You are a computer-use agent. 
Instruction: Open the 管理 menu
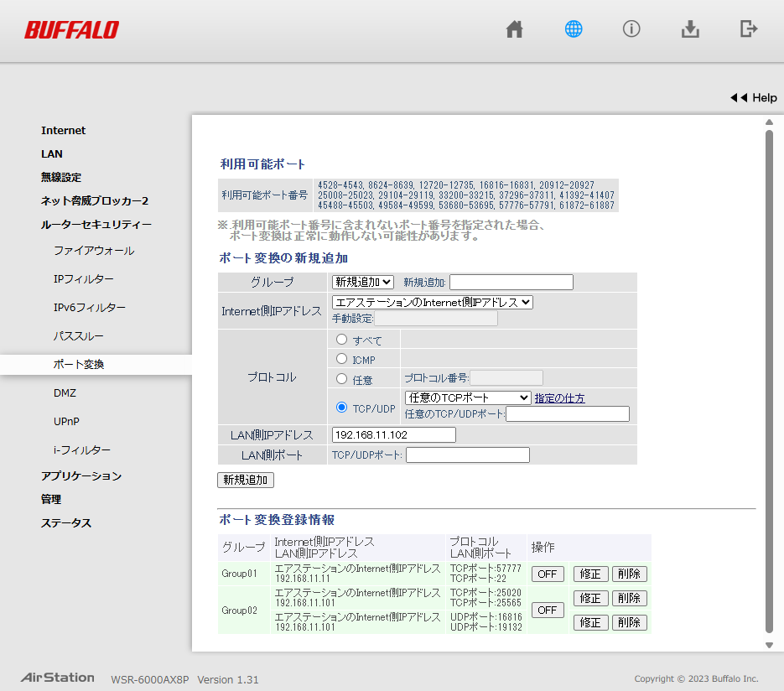[51, 499]
